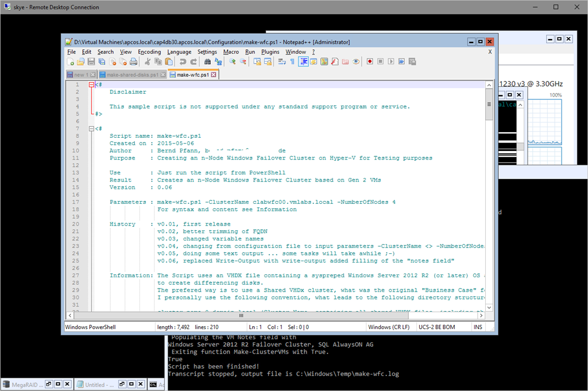The height and width of the screenshot is (391, 588).
Task: Collapse the comment block fold at line 7
Action: click(x=91, y=129)
